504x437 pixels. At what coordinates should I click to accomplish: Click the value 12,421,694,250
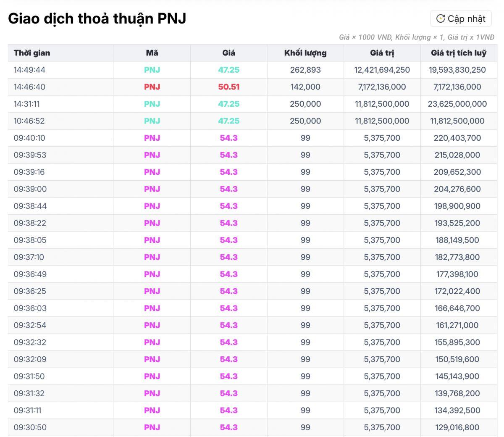(x=382, y=70)
